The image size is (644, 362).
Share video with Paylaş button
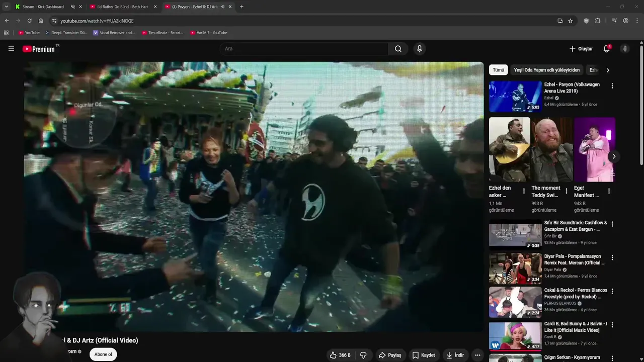pyautogui.click(x=390, y=355)
